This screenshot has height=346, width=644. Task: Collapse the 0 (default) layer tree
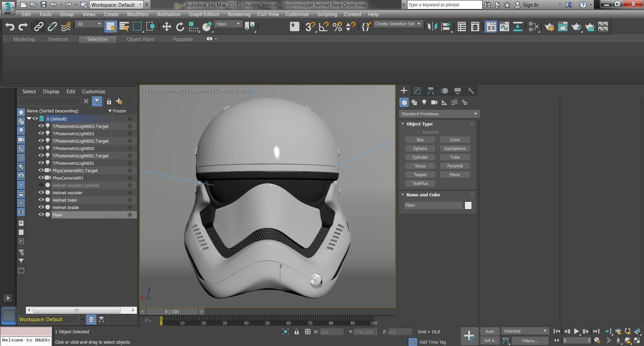[x=29, y=119]
